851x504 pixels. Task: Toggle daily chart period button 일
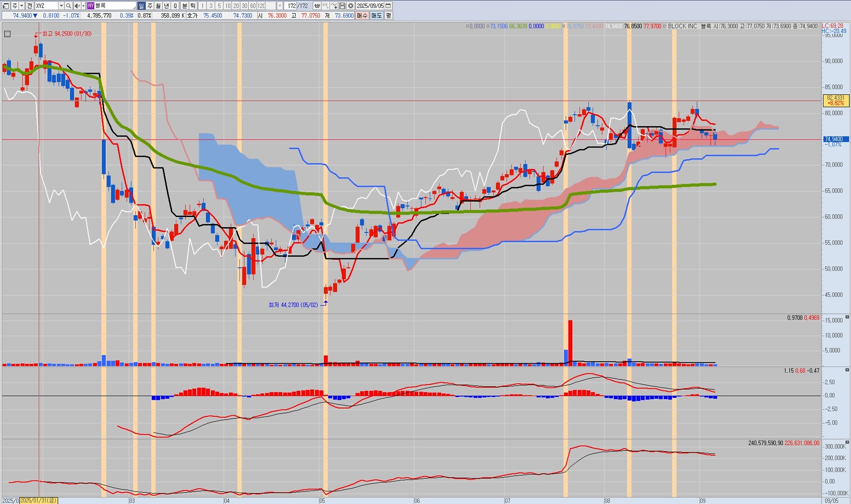tap(141, 6)
